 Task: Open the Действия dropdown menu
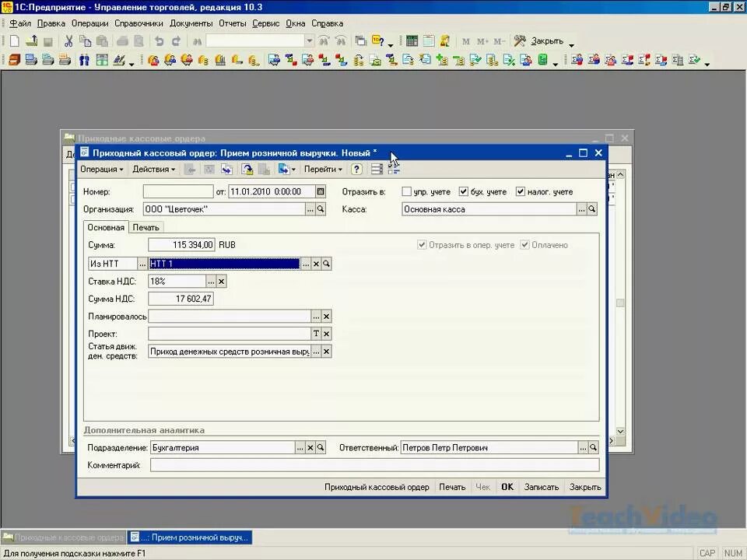point(153,169)
